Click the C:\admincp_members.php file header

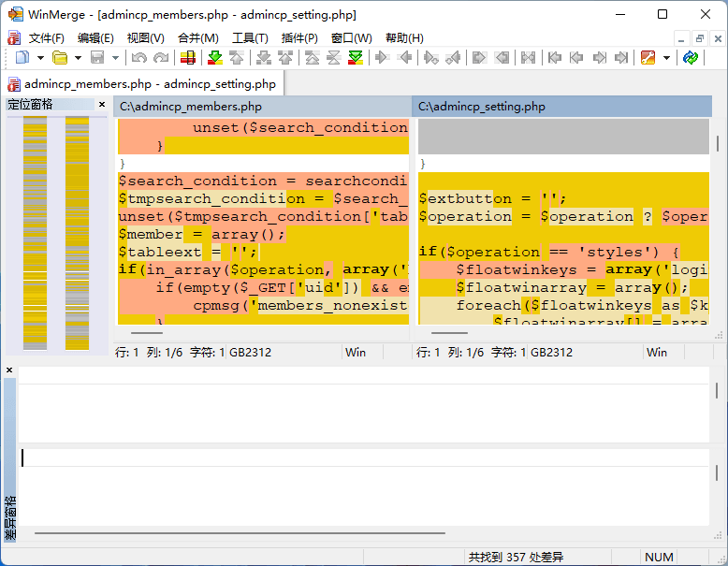pos(262,107)
